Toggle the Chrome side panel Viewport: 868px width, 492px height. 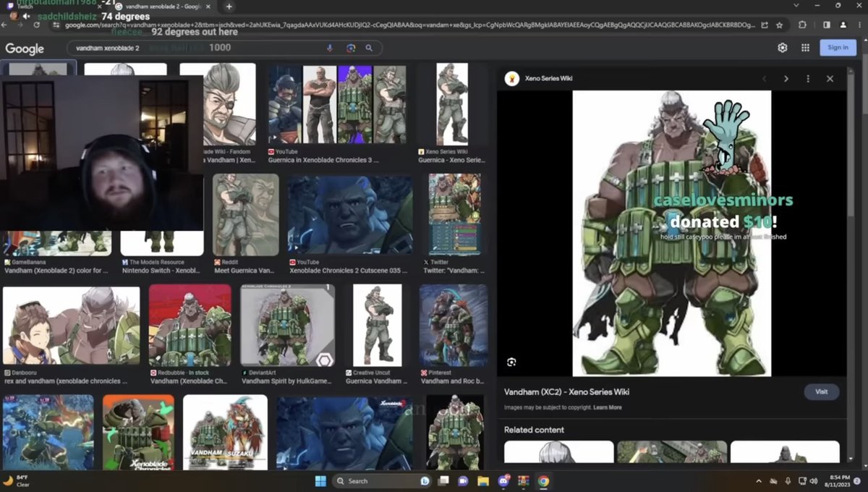coord(827,25)
